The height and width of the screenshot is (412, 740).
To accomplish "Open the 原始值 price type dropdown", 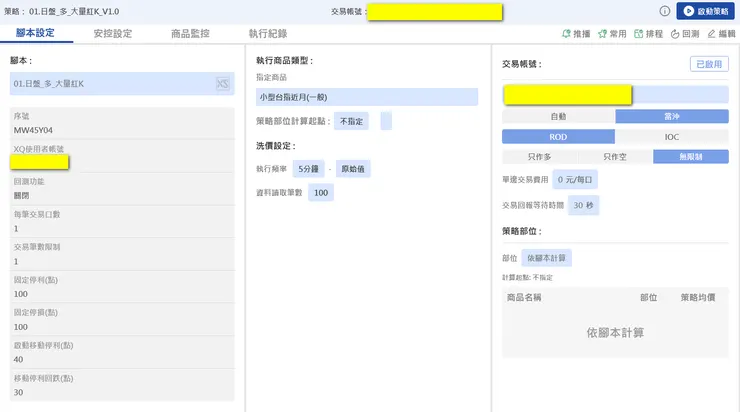I will [354, 169].
